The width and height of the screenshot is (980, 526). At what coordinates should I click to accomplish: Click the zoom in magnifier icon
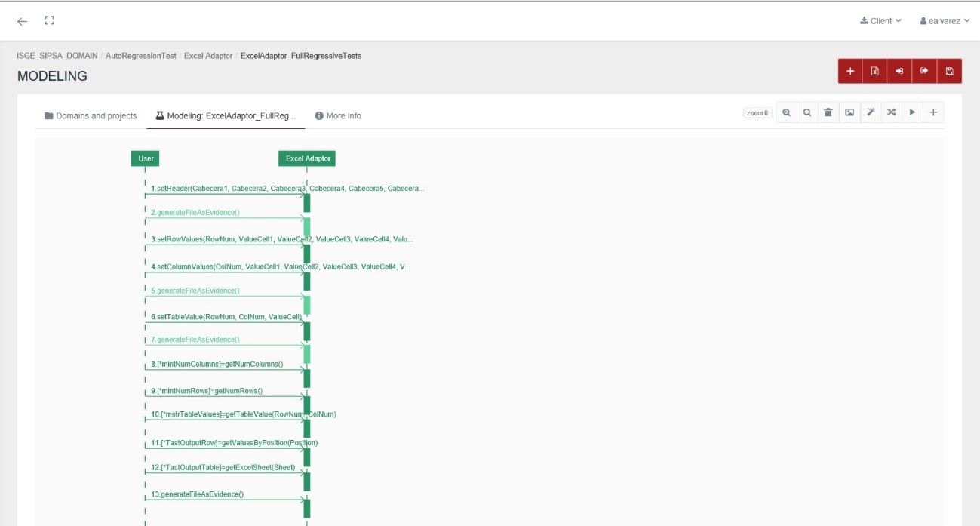pyautogui.click(x=786, y=112)
